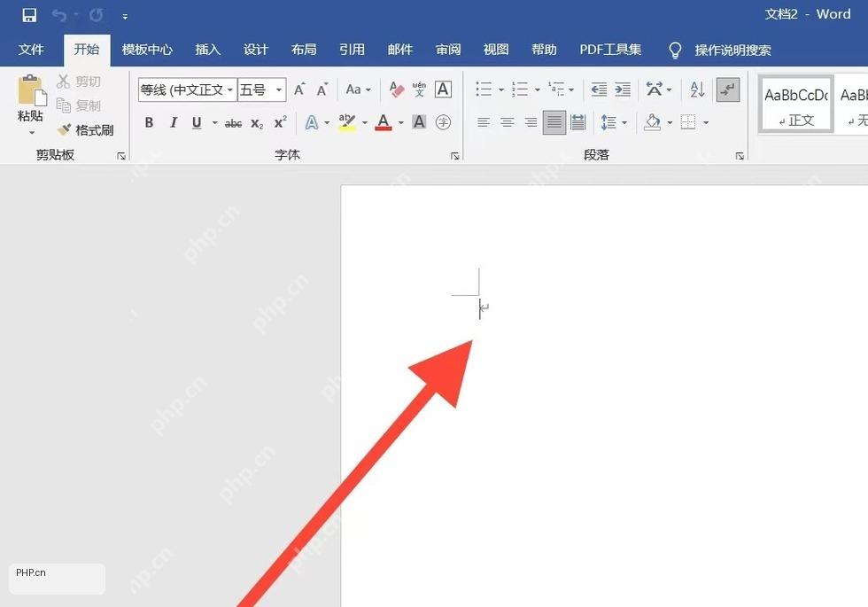Click the enclosed character 字 icon

point(443,122)
